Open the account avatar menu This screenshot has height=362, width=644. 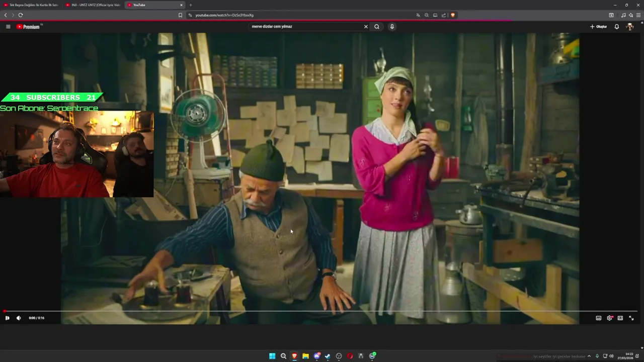[x=630, y=27]
